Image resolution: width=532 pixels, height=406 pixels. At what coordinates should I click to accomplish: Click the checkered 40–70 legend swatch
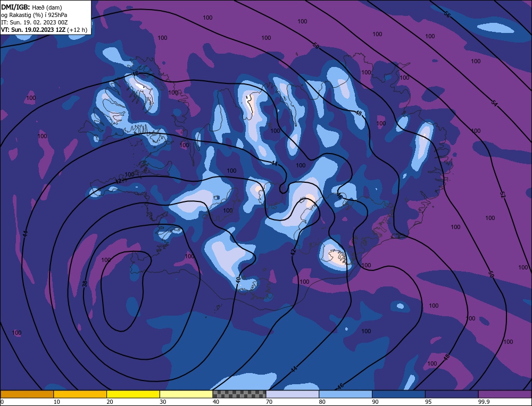239,394
